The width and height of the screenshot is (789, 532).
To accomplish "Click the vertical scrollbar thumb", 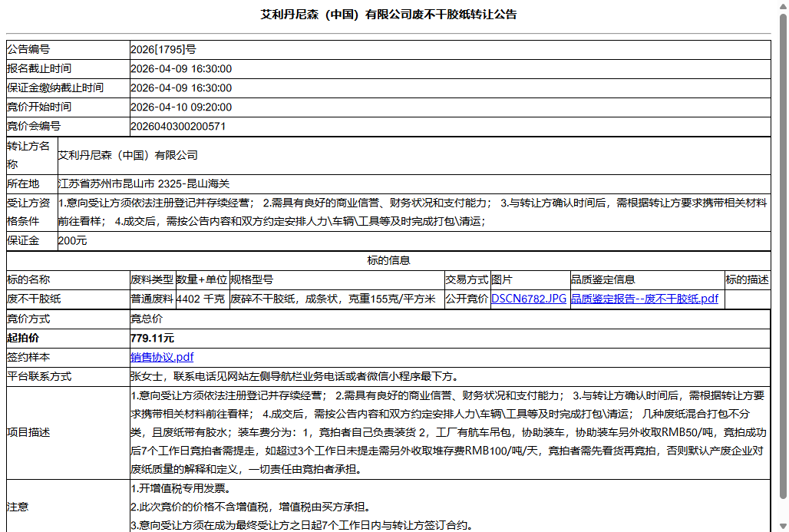I will pyautogui.click(x=783, y=256).
